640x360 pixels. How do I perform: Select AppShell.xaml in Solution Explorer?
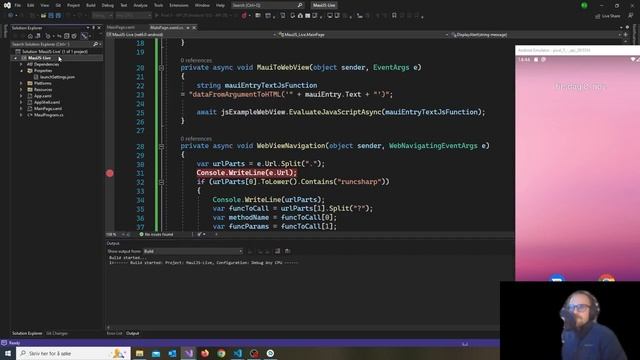coord(47,102)
